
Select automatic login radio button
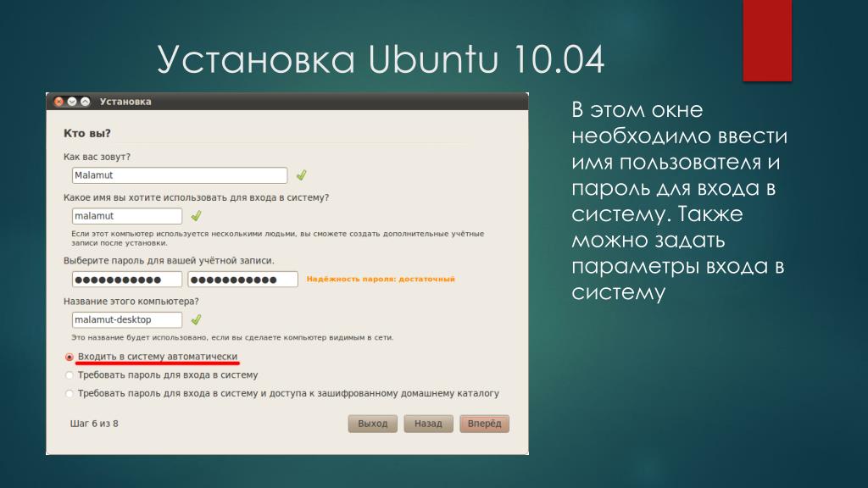(x=70, y=357)
